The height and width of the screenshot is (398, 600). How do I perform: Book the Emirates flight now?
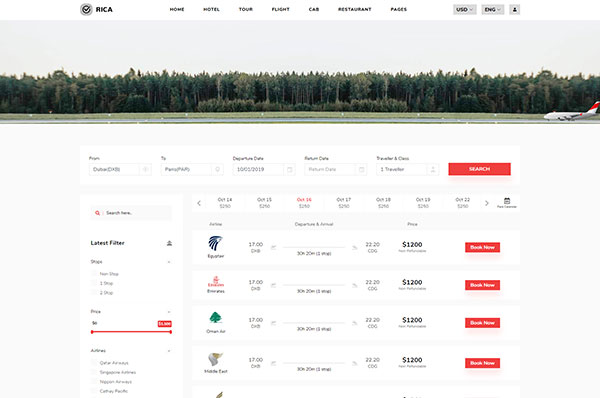483,285
